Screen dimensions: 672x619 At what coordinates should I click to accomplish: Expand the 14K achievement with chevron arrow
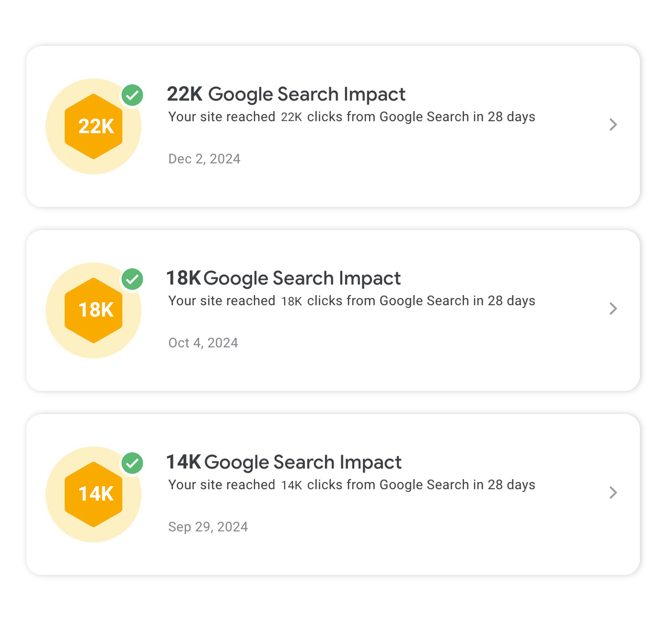(613, 493)
